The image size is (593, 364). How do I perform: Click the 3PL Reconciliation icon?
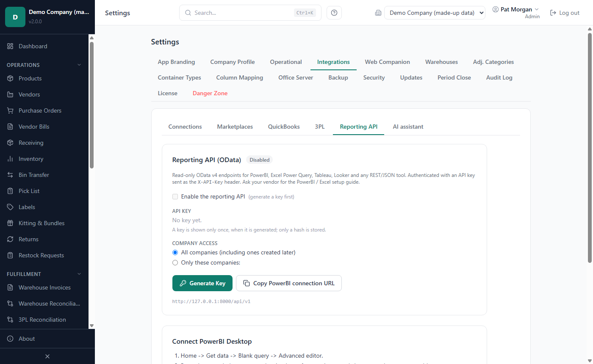pos(10,320)
